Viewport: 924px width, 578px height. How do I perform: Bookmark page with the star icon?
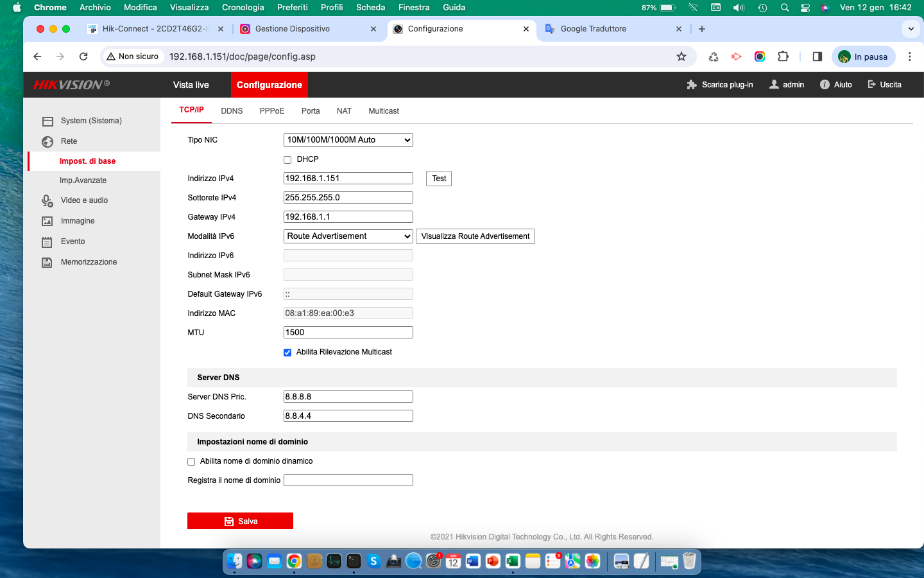681,57
